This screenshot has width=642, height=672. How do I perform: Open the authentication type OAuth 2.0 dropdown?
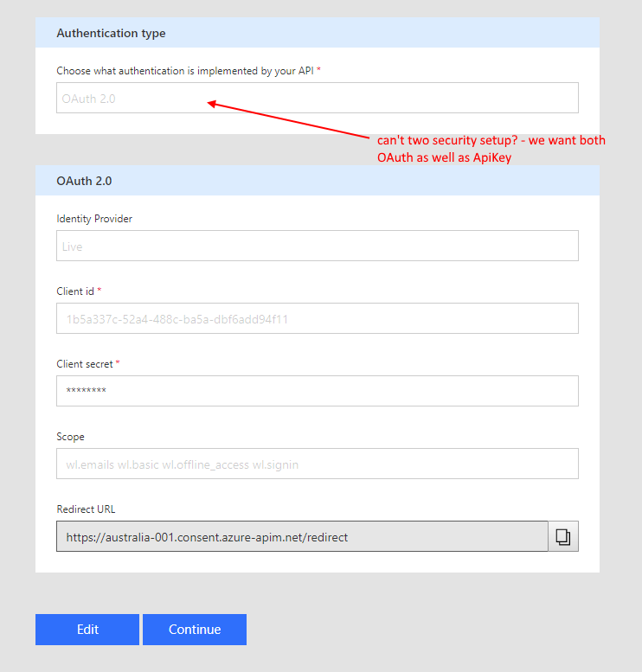317,98
